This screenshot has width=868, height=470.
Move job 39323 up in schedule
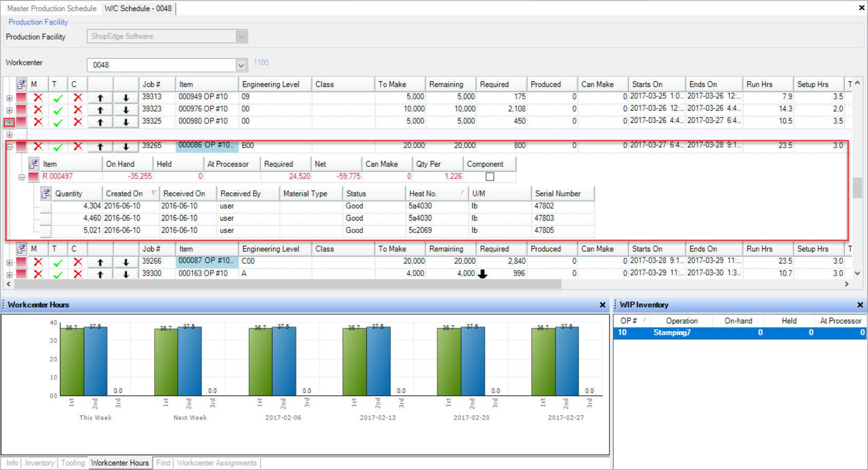pyautogui.click(x=100, y=110)
